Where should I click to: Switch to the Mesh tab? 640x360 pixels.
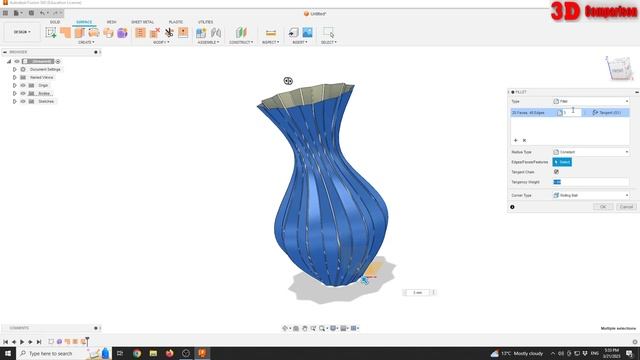click(111, 22)
